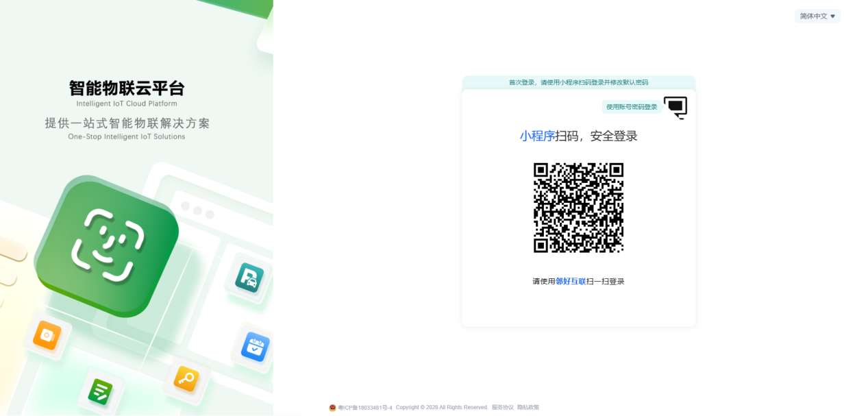Click the green document list icon
The height and width of the screenshot is (416, 868).
coord(101,391)
